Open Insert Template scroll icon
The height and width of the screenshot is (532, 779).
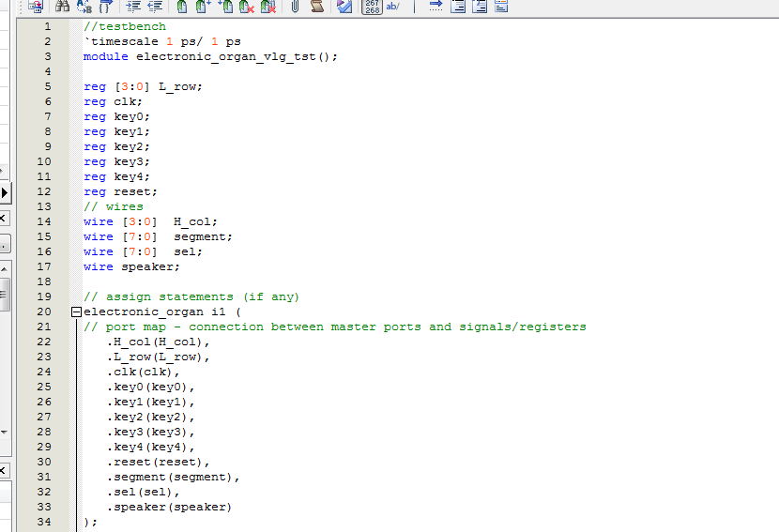[317, 7]
